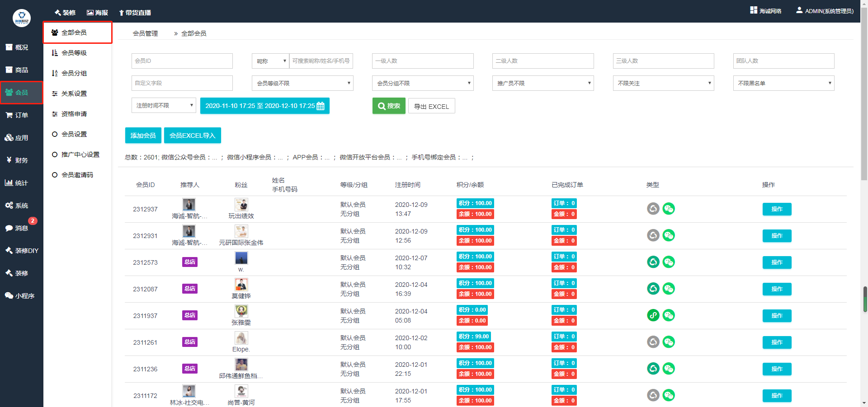Viewport: 868px width, 407px height.
Task: Click the calendar icon in date range picker
Action: tap(321, 106)
